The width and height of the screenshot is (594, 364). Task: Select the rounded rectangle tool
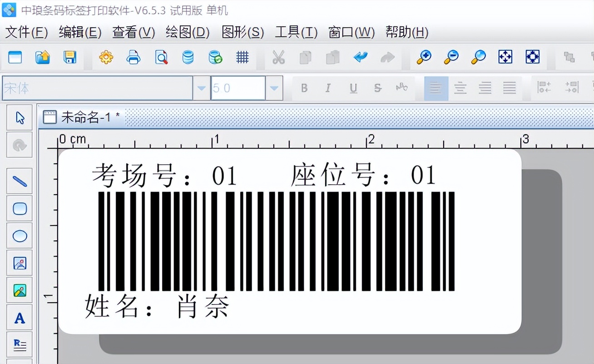click(x=20, y=209)
